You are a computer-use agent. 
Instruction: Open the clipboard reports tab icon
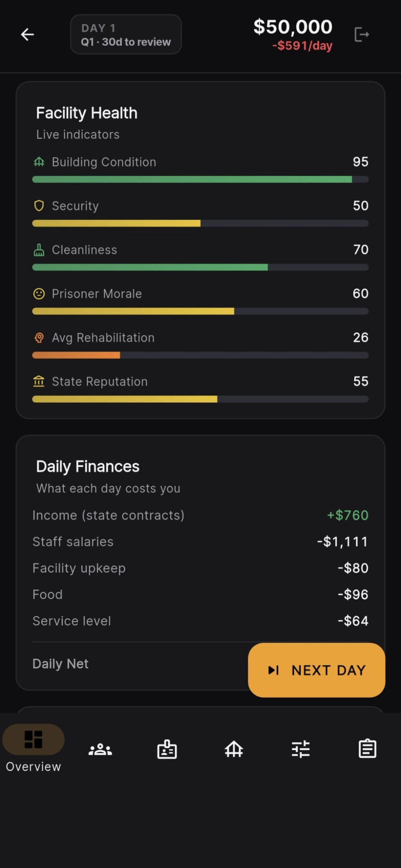coord(367,749)
